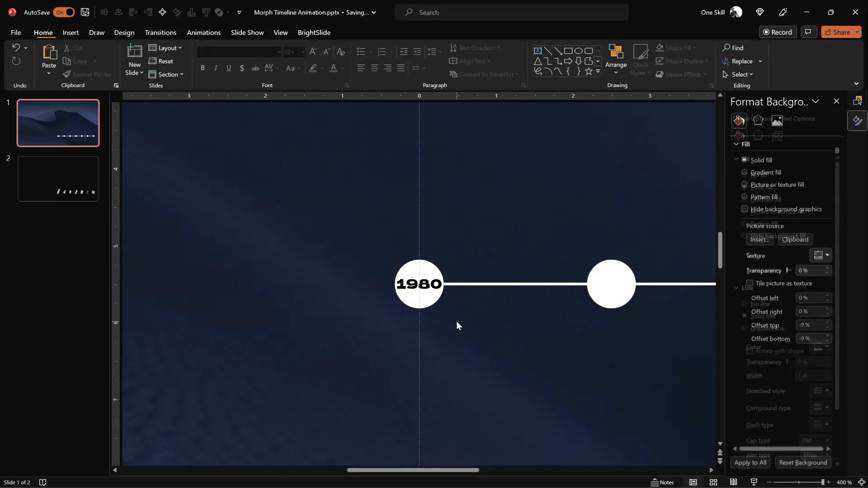Toggle strikethrough formatting
Image resolution: width=868 pixels, height=488 pixels.
click(x=255, y=68)
